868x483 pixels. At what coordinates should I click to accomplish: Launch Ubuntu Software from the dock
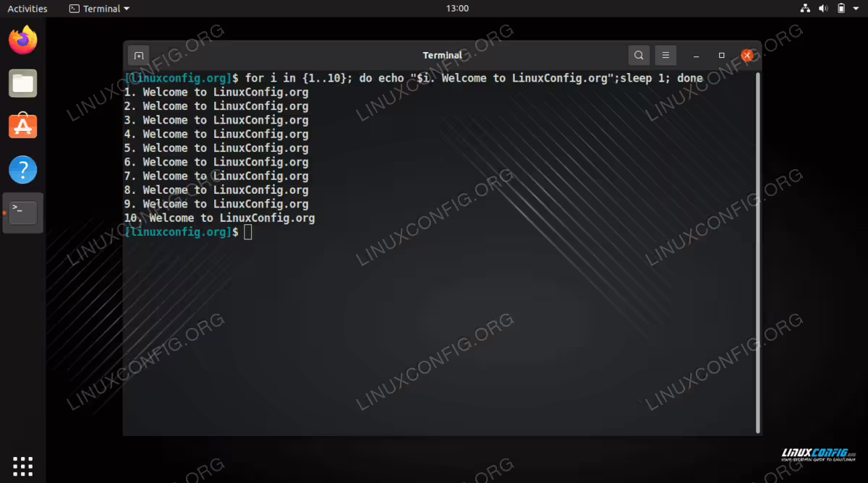pos(23,127)
